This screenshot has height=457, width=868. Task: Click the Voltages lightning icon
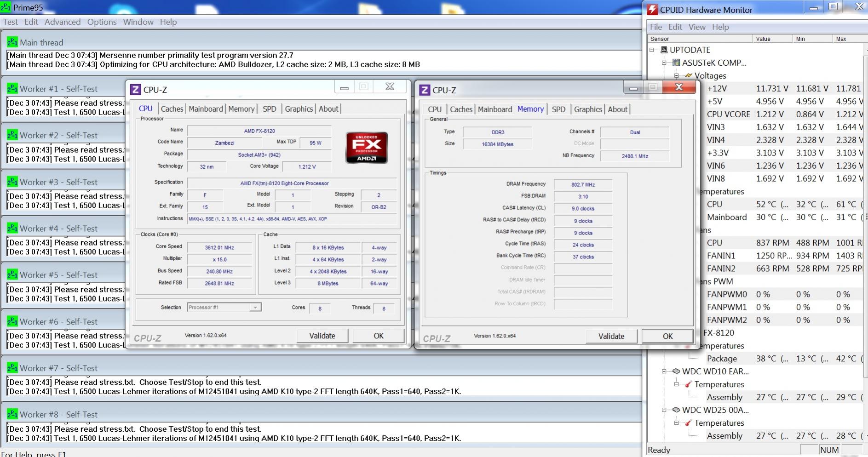[x=689, y=75]
